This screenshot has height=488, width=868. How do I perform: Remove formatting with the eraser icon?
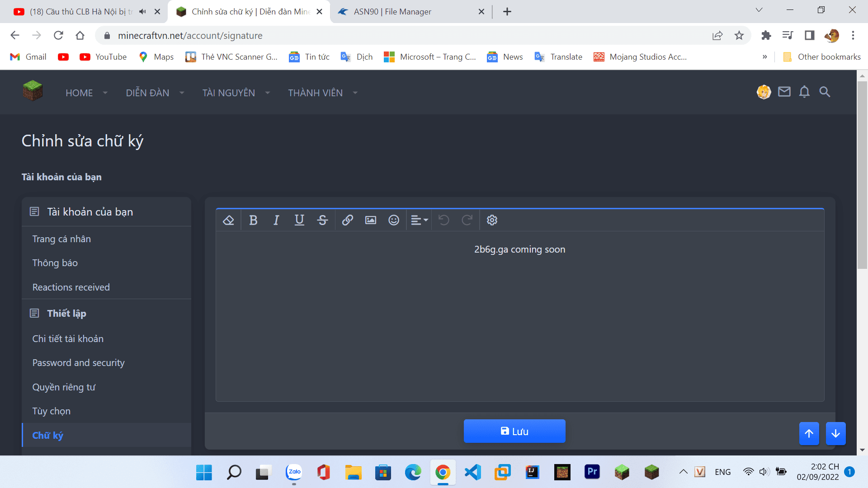click(x=228, y=220)
